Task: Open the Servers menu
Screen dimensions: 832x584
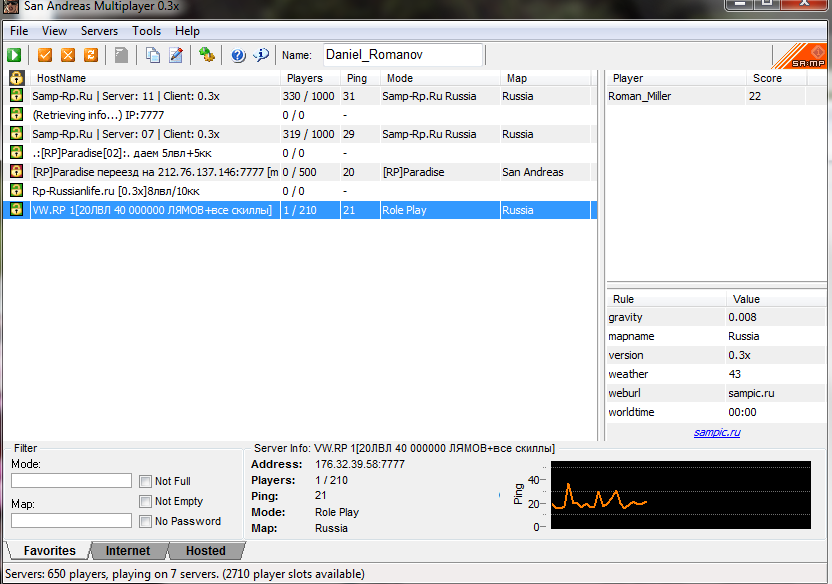Action: point(99,31)
